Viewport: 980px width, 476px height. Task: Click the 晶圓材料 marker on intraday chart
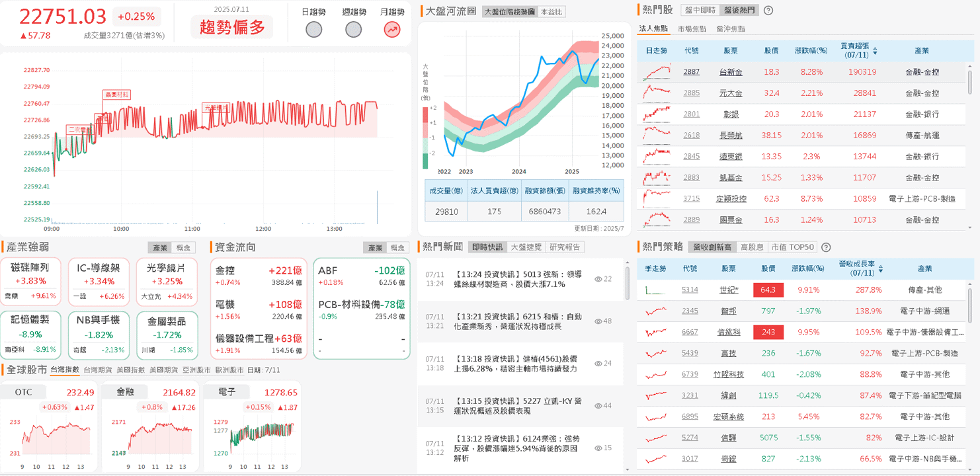(x=117, y=95)
